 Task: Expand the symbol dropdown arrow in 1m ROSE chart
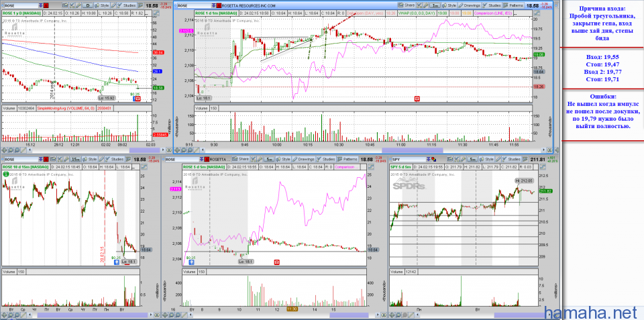212,6
